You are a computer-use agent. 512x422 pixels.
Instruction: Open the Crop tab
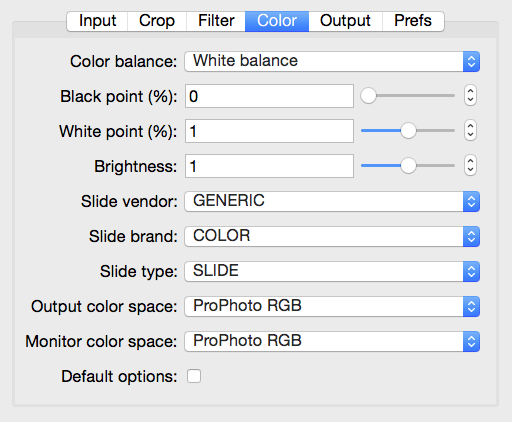click(x=157, y=21)
